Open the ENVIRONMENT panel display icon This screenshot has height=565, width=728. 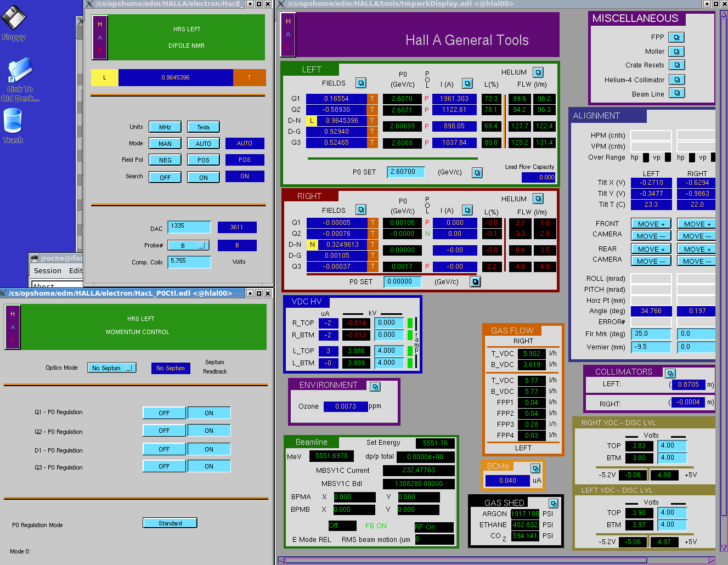click(x=375, y=387)
